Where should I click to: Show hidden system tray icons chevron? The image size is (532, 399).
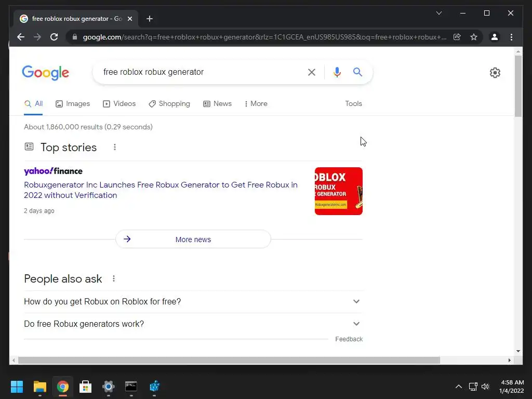[458, 387]
